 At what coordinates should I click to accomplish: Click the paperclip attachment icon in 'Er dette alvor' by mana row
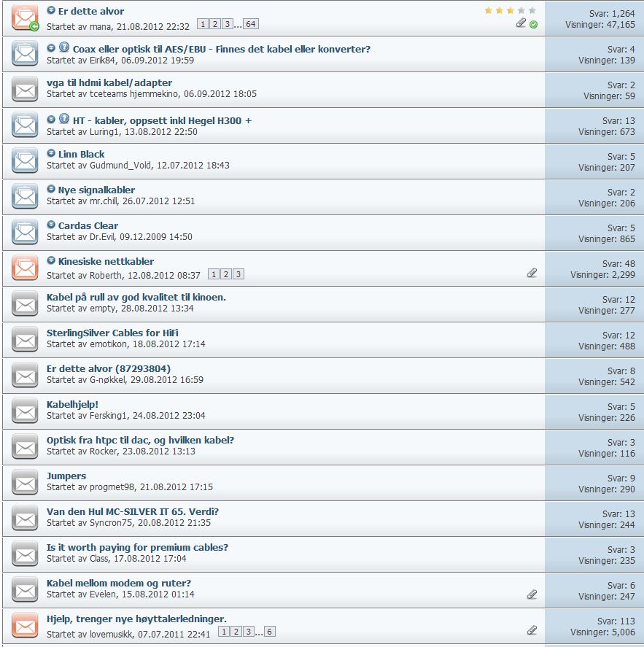click(x=521, y=23)
